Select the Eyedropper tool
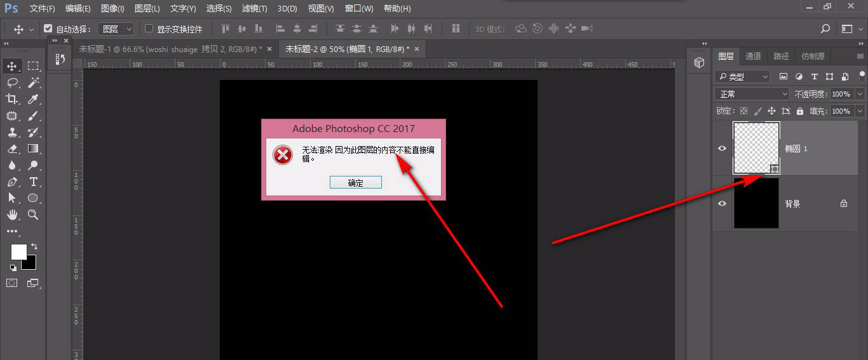Screen dimensions: 868x360 point(33,99)
